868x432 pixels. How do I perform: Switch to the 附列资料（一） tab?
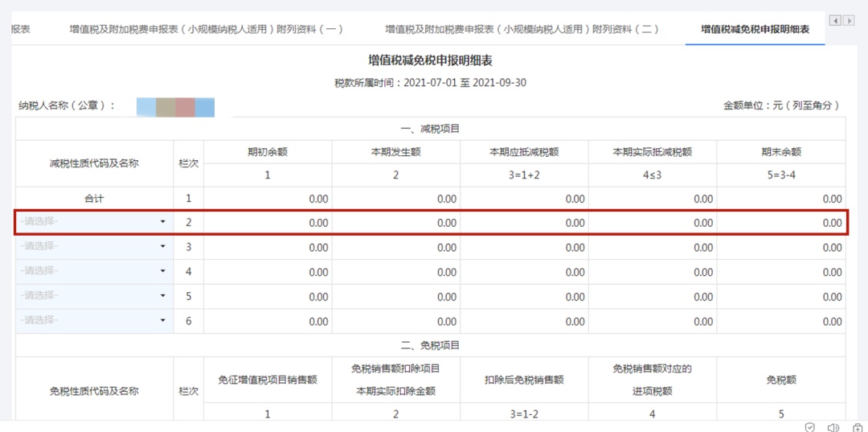click(x=207, y=30)
